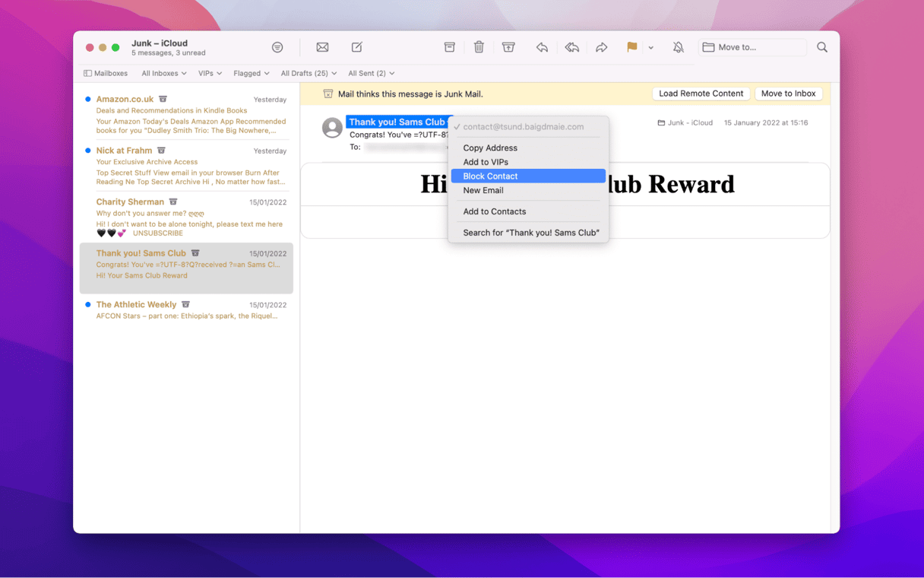Click the junk icon beside Amazon.co.uk
Viewport: 924px width, 578px height.
(x=163, y=99)
